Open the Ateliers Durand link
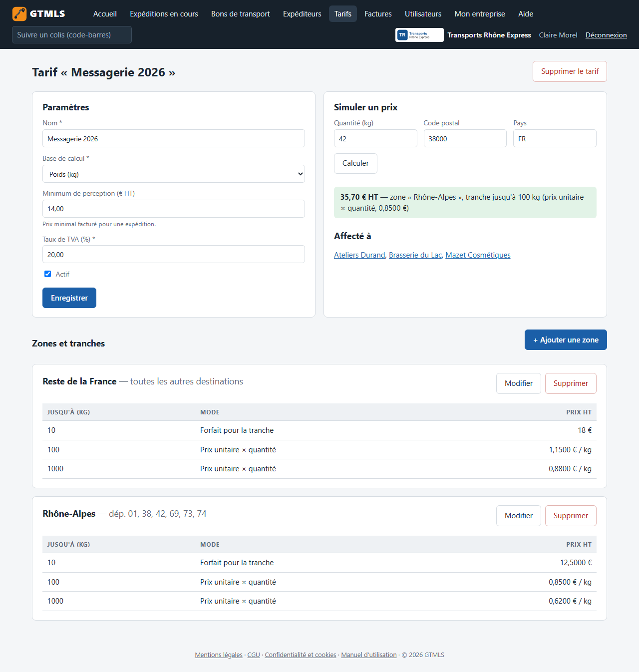 coord(359,255)
